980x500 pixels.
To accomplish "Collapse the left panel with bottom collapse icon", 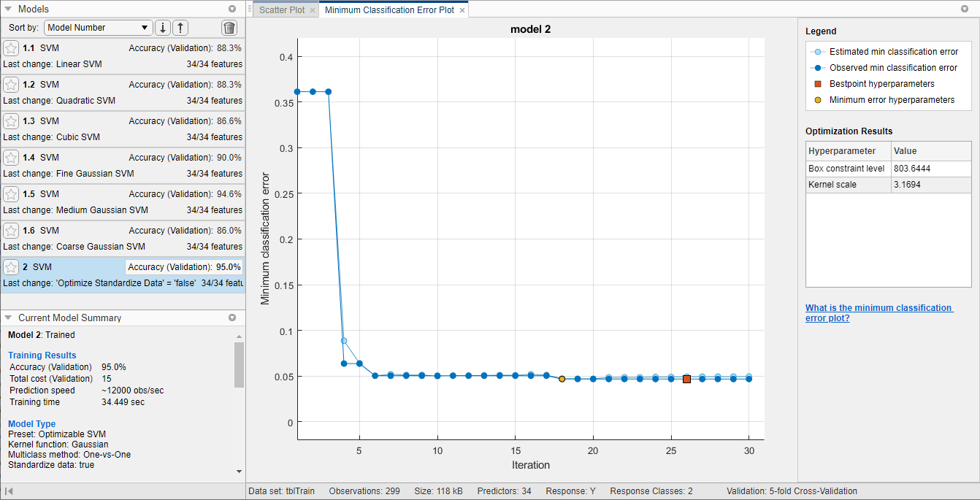I will coord(10,491).
